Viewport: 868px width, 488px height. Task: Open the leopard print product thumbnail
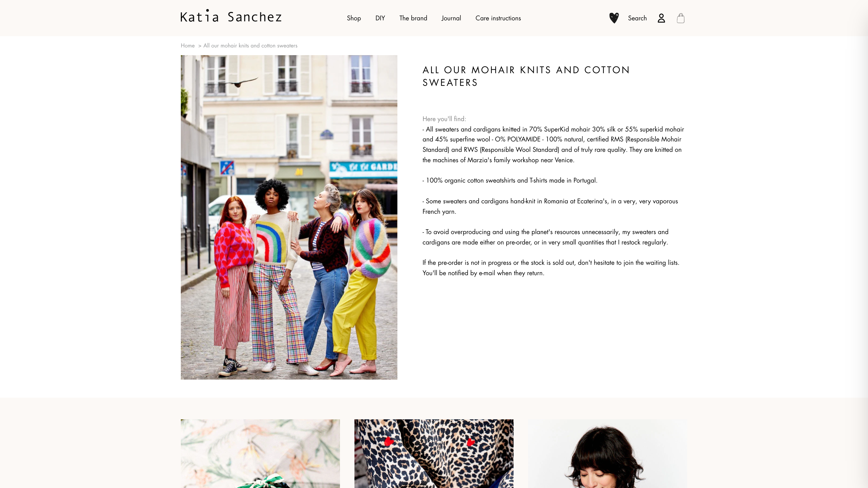(x=434, y=453)
